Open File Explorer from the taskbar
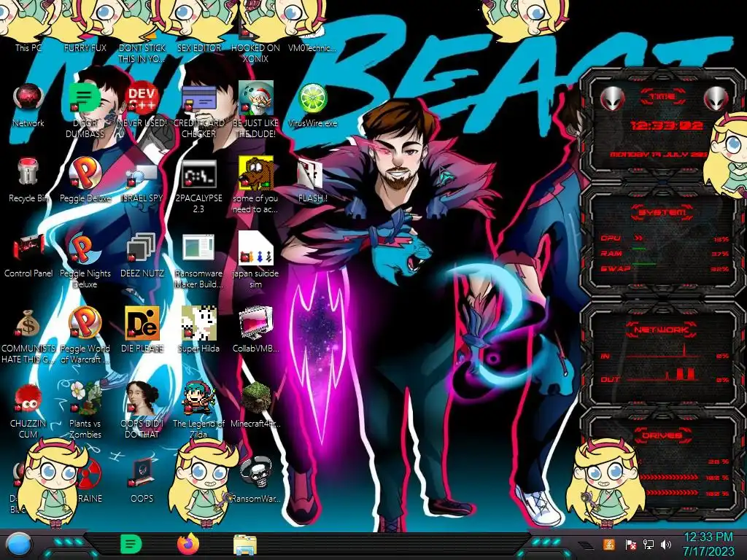The height and width of the screenshot is (560, 747). [245, 545]
